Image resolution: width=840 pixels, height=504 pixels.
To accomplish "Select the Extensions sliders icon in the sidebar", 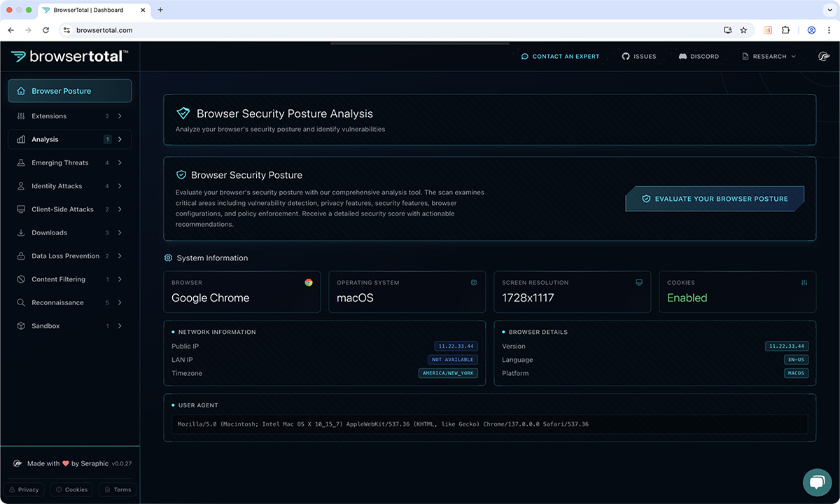I will coord(22,115).
